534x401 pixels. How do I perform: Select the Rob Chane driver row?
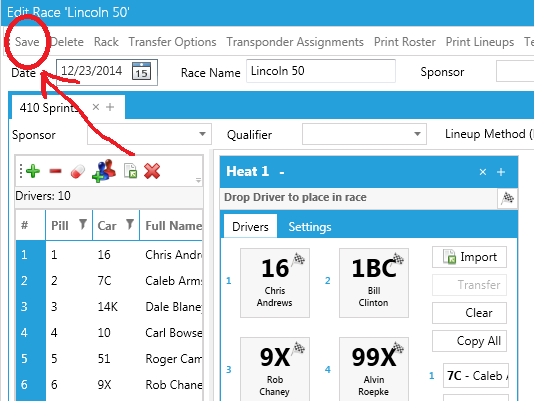pos(109,385)
